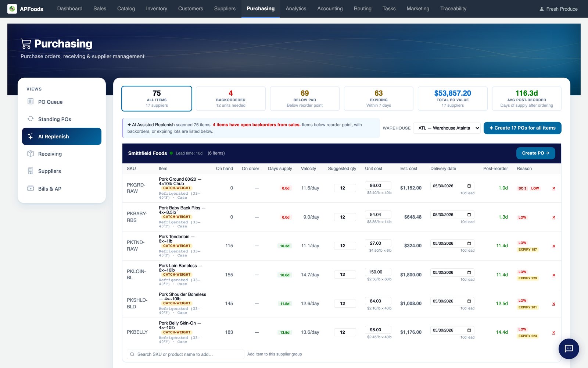Click the EXPIRY 187 tag
The image size is (588, 368).
(527, 250)
